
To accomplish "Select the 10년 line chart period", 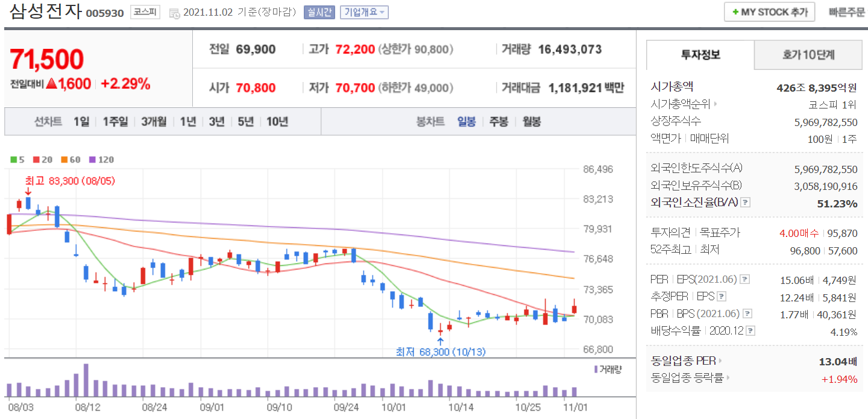I will tap(277, 122).
